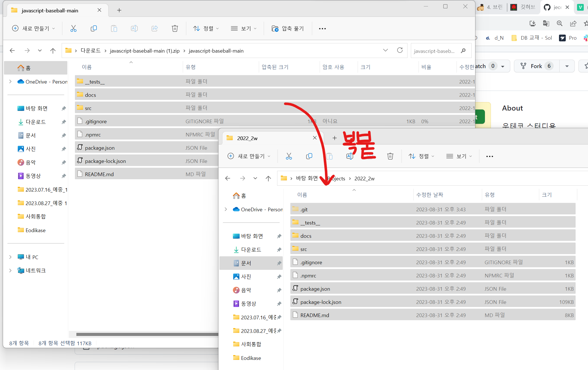This screenshot has width=588, height=370.
Task: Open 새로 만들기 menu in 2022_2w window
Action: tap(249, 156)
